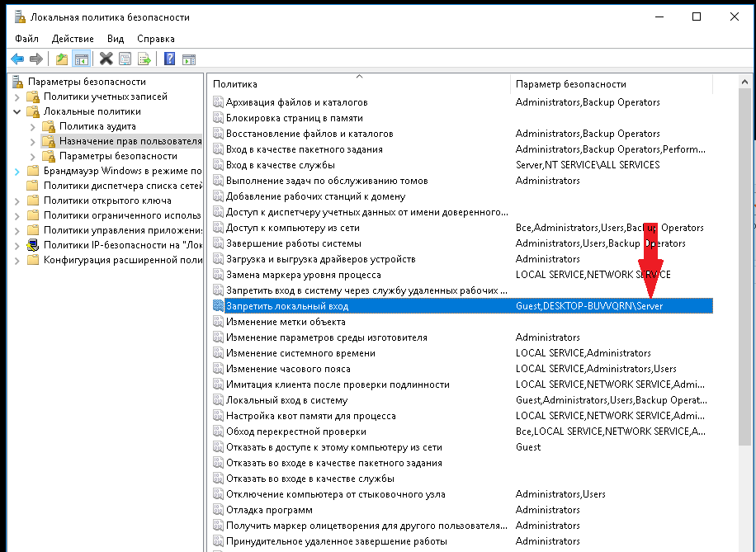Select Политики открытого ключа in tree
Image resolution: width=756 pixels, height=552 pixels.
107,201
